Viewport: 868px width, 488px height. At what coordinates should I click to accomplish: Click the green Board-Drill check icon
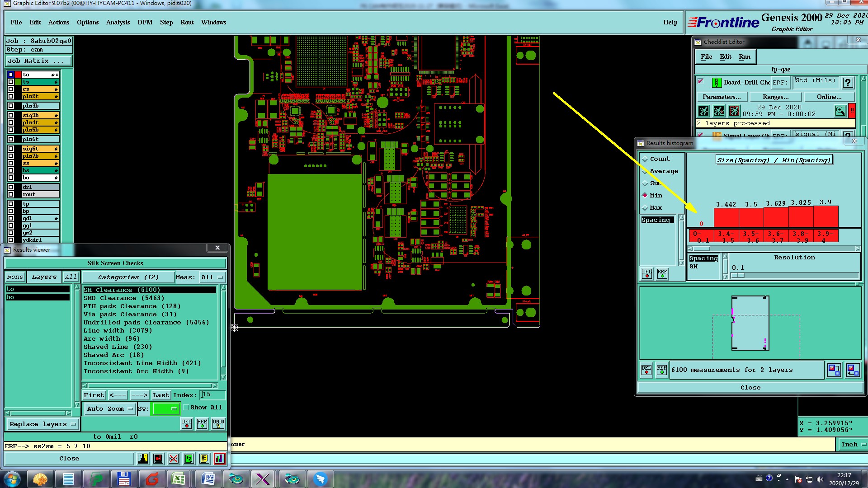coord(717,83)
